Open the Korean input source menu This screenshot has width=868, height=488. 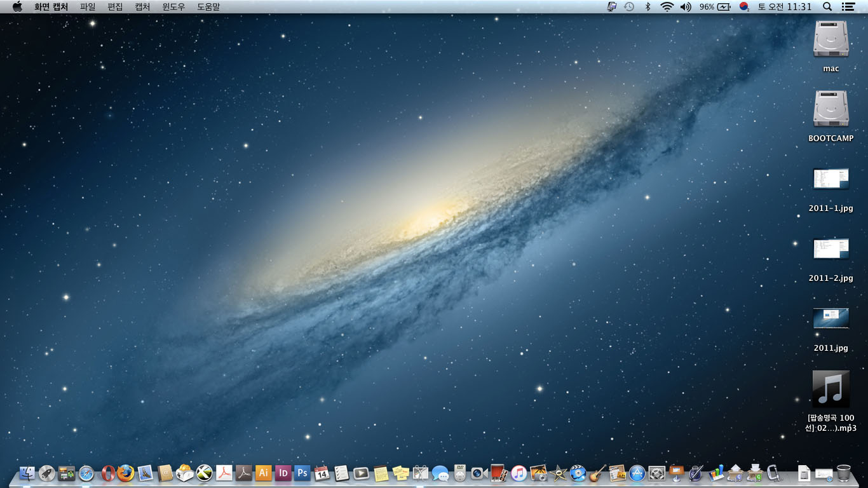(x=744, y=6)
